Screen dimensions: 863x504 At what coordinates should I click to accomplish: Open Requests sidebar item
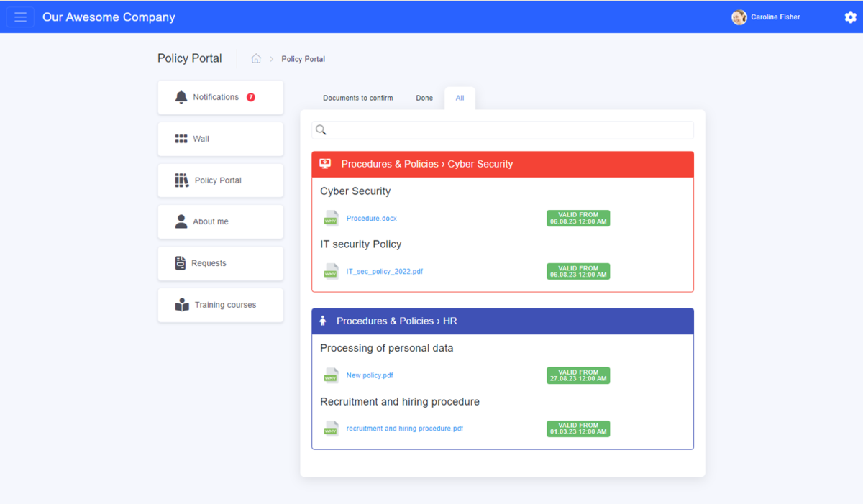(221, 263)
